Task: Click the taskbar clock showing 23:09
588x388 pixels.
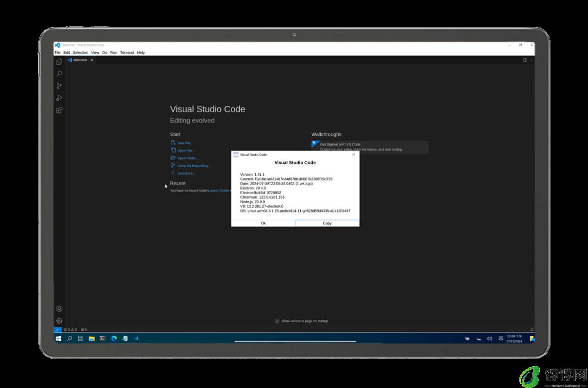Action: 514,338
